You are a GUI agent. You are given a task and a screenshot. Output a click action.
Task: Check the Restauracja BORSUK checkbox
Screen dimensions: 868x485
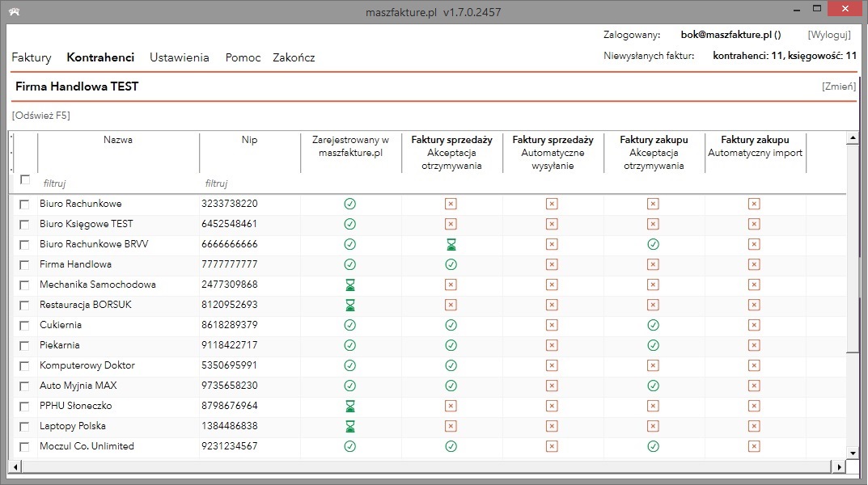(x=24, y=306)
